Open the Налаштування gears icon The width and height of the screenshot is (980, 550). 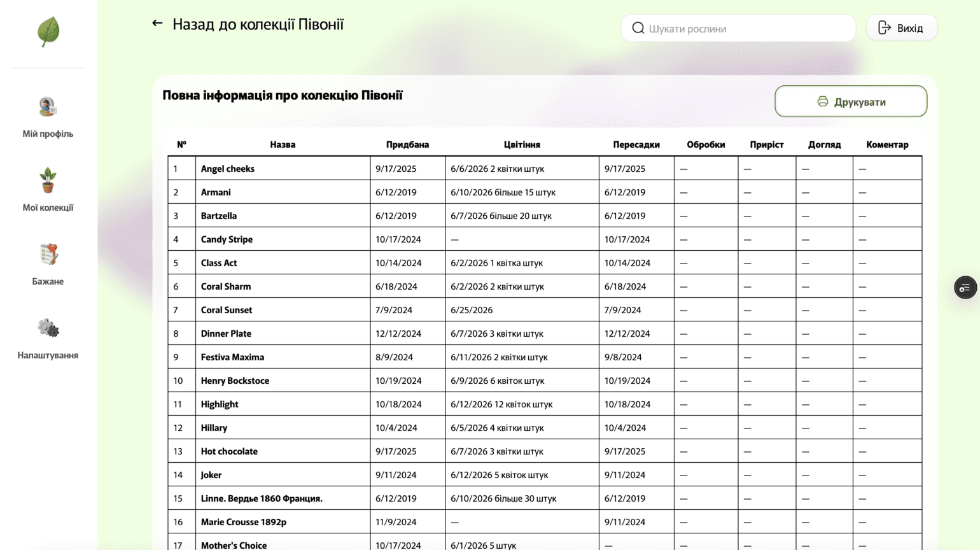48,328
